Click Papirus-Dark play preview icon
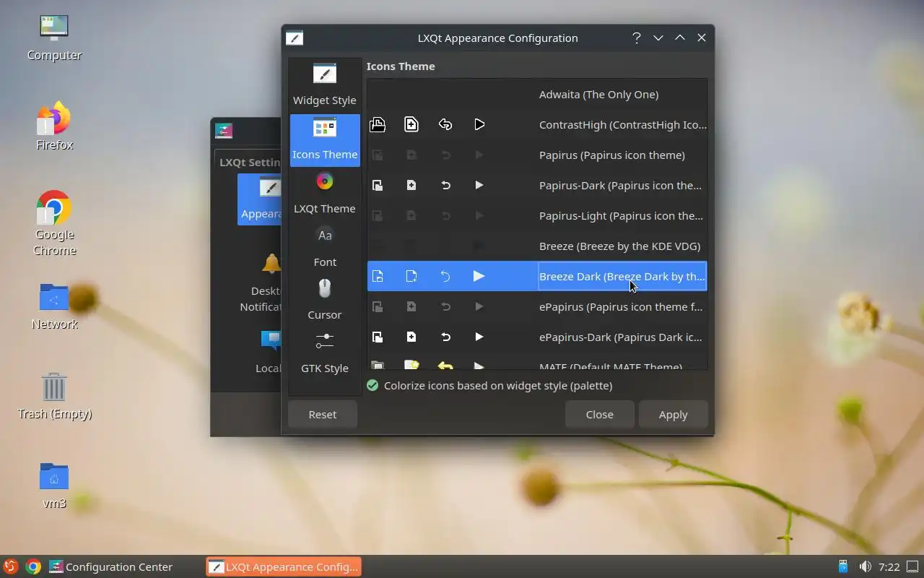Viewport: 924px width, 578px height. click(x=479, y=185)
